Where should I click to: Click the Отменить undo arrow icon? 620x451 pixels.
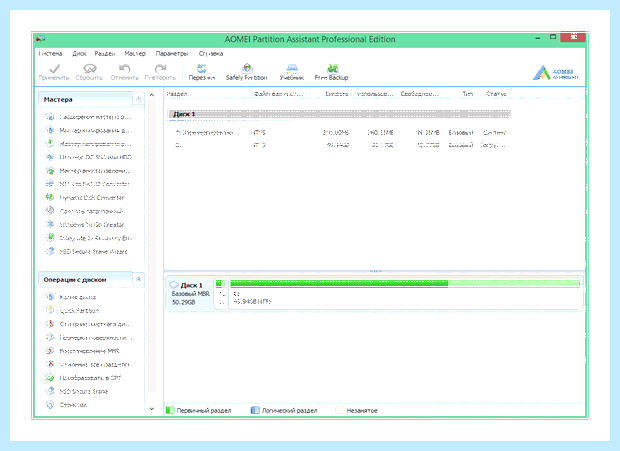click(125, 69)
